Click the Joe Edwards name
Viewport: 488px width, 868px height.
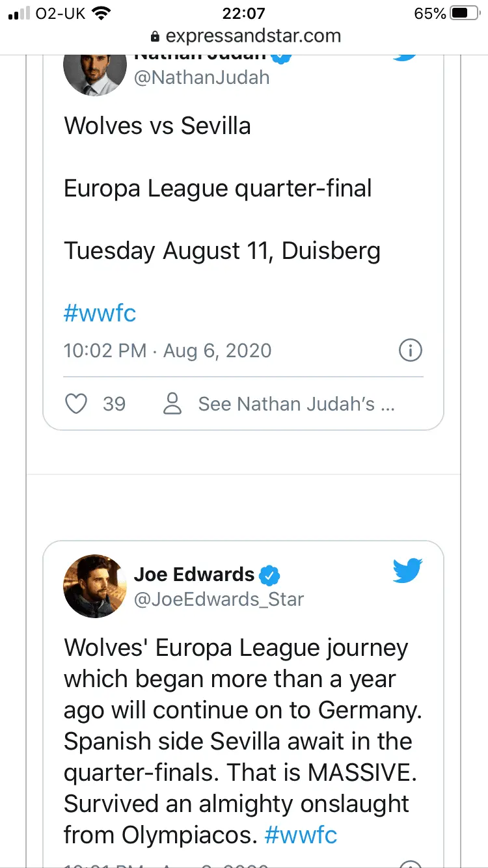pyautogui.click(x=194, y=575)
